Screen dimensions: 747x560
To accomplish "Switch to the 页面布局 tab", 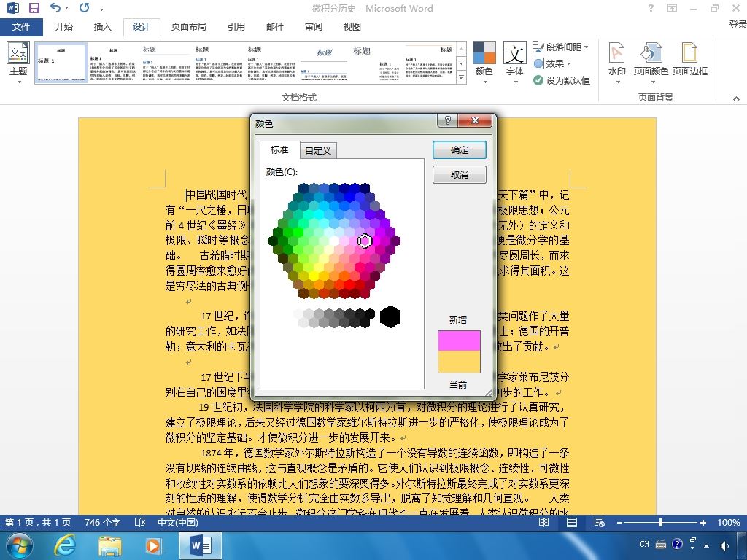I will point(189,27).
